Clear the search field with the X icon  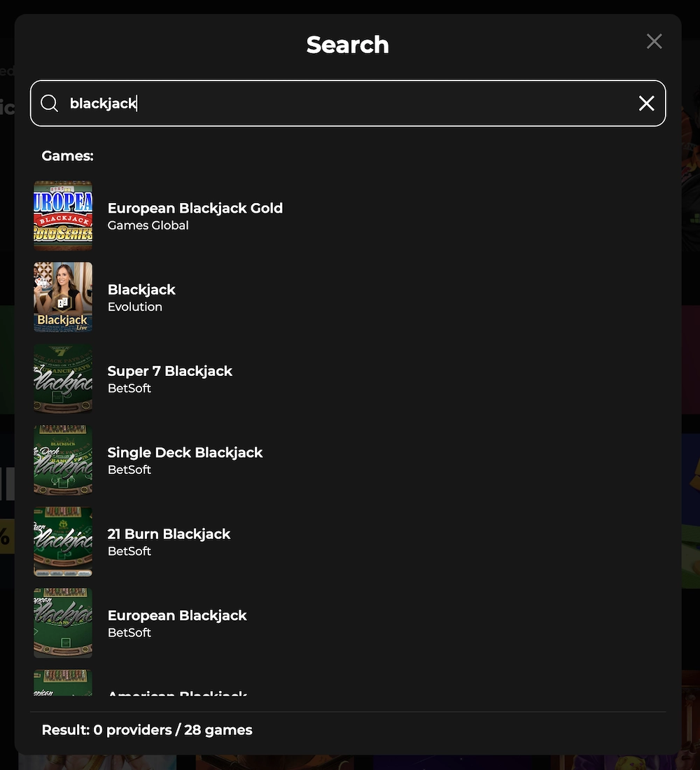[646, 104]
